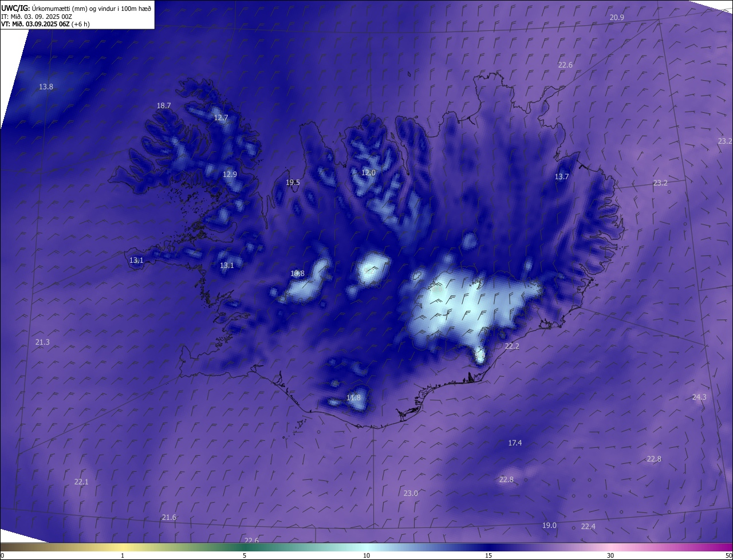Click the initial time line 'IT: Mið. 03. 09. 2025 00Z'
Screen dimensions: 733x560
pos(36,16)
